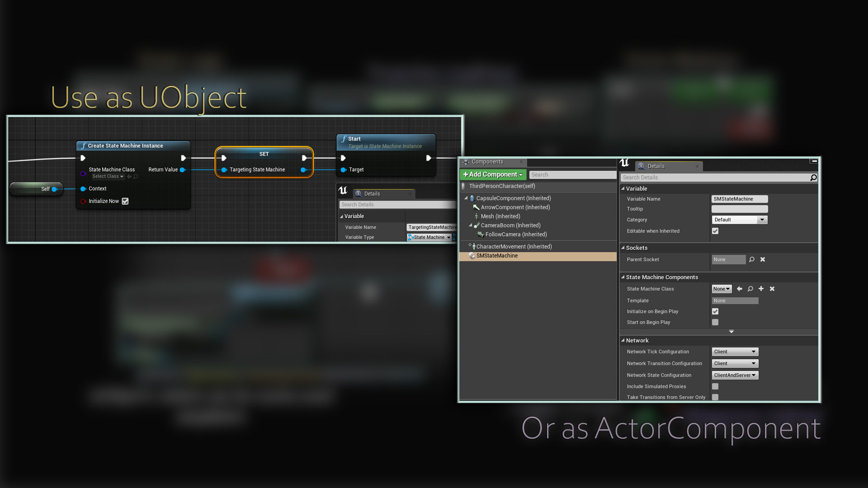Enable the Start on Begin Play checkbox
Screen dimensions: 868x488
pyautogui.click(x=715, y=322)
